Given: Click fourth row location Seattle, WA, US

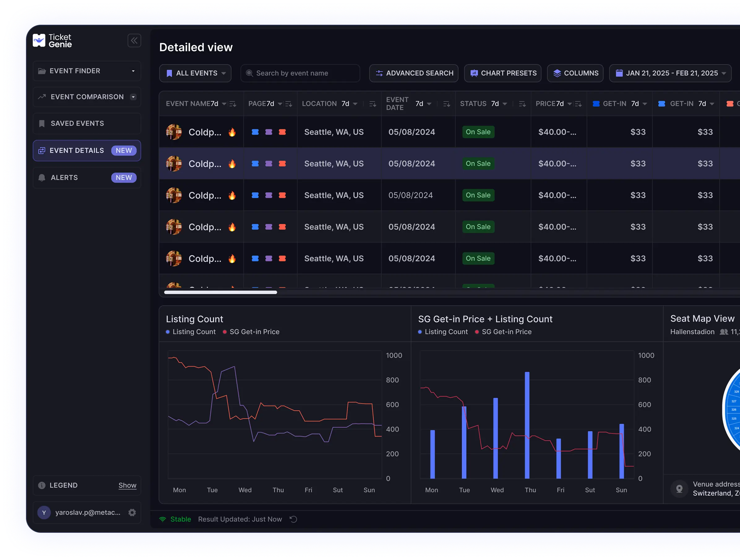Looking at the screenshot, I should [x=334, y=227].
